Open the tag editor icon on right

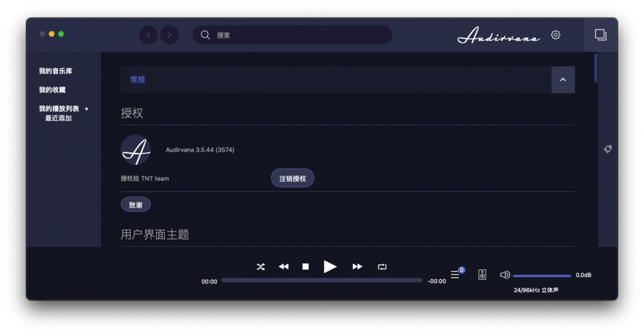(x=608, y=149)
